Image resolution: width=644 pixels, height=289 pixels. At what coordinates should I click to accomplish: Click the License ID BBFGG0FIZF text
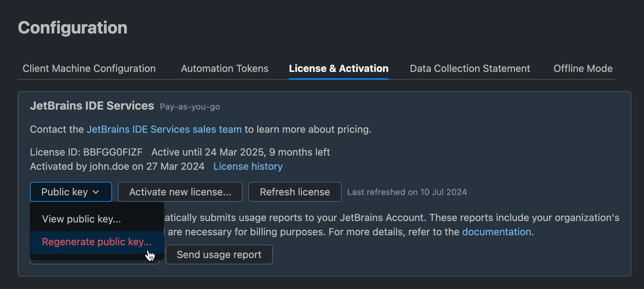(86, 152)
